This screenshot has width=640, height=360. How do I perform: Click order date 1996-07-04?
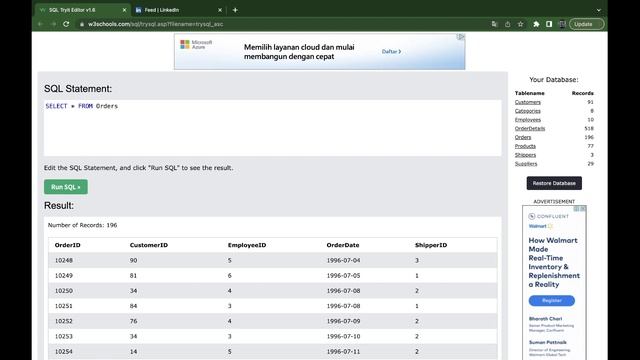pyautogui.click(x=343, y=260)
